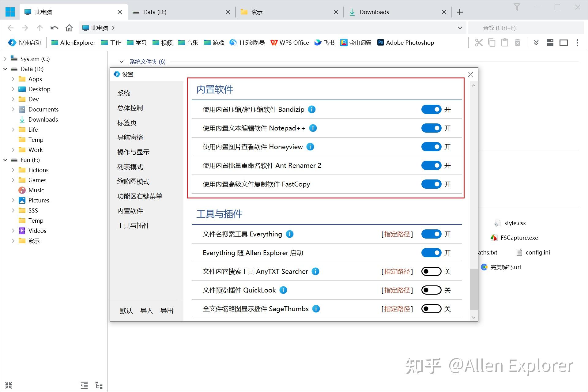Turn off the FastCopy toggle
The image size is (588, 392).
431,184
